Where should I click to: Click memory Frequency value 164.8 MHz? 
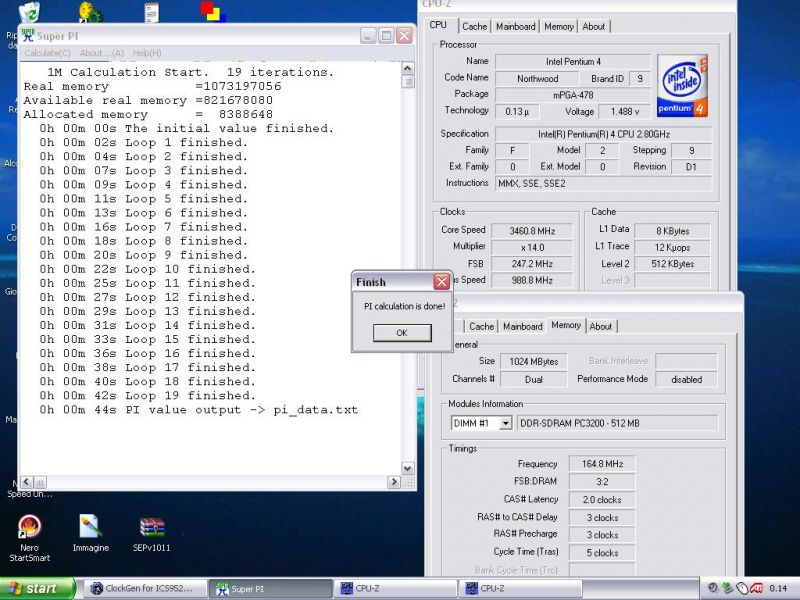pos(602,464)
